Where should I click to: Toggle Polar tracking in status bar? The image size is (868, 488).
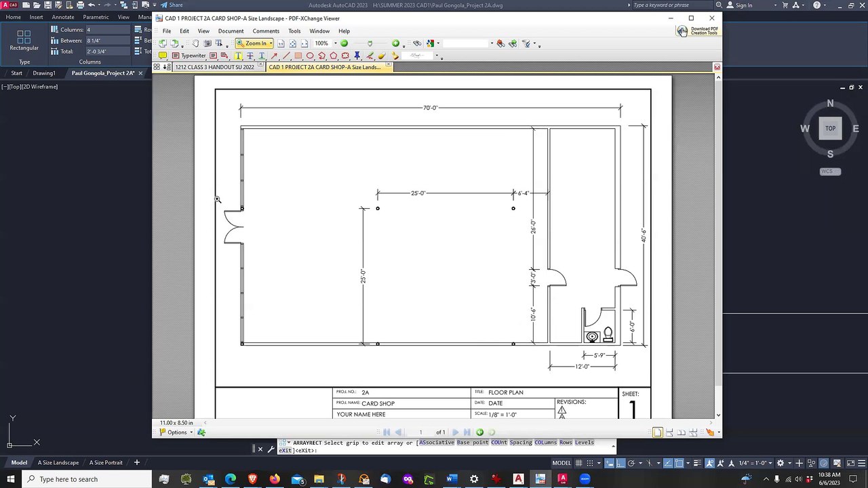coord(631,463)
